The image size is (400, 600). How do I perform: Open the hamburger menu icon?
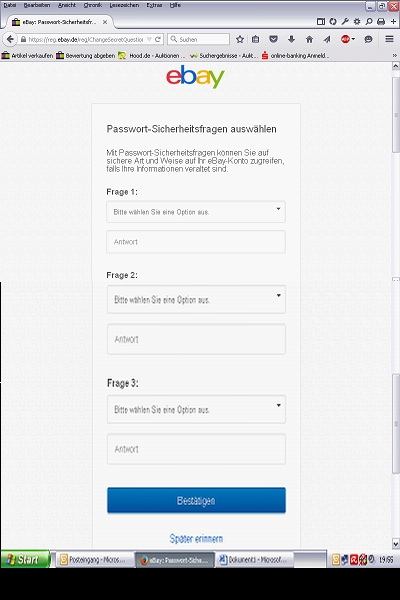tap(389, 39)
